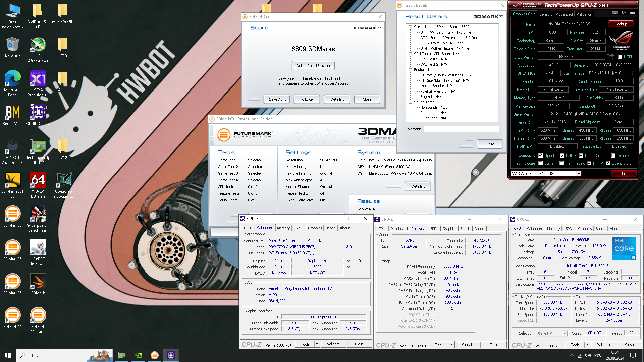644x362 pixels.
Task: Open Superposition Benchmark desktop icon
Action: point(38,219)
